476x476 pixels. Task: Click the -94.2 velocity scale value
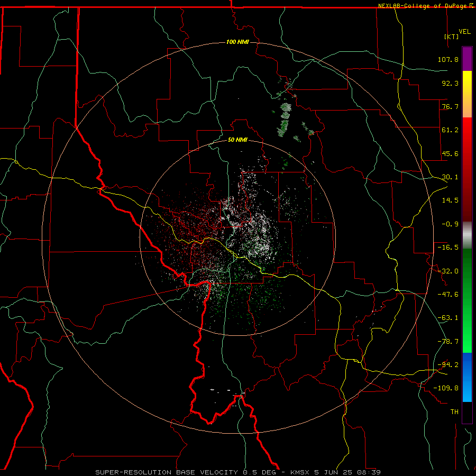click(x=448, y=365)
